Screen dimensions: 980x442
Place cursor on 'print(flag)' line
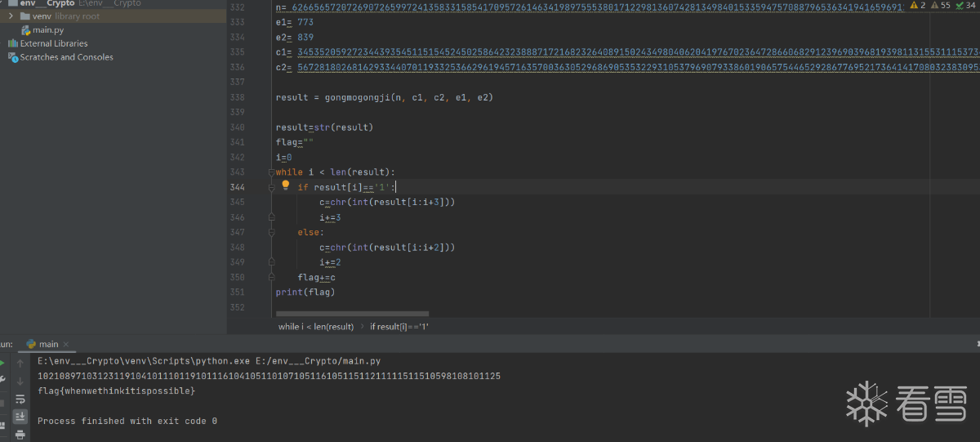305,292
